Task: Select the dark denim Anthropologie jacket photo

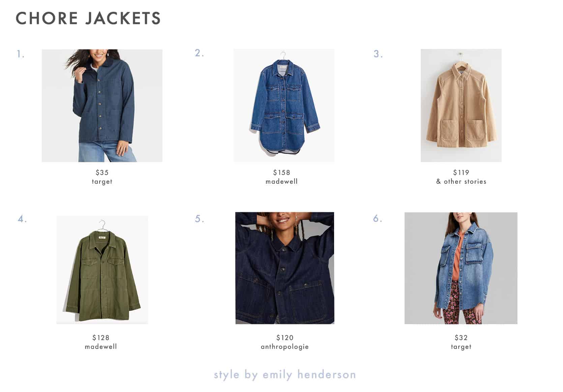Action: [285, 268]
